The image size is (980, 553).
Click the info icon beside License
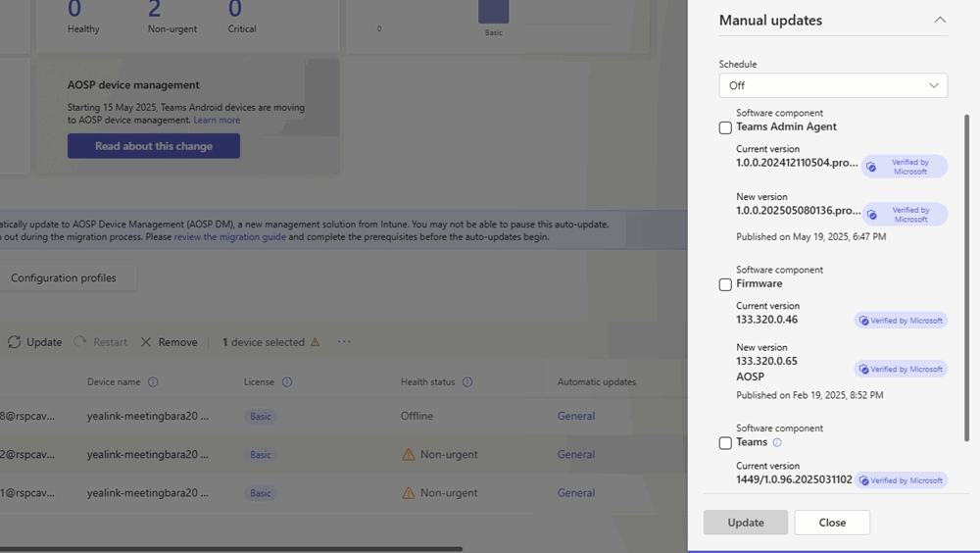coord(287,382)
